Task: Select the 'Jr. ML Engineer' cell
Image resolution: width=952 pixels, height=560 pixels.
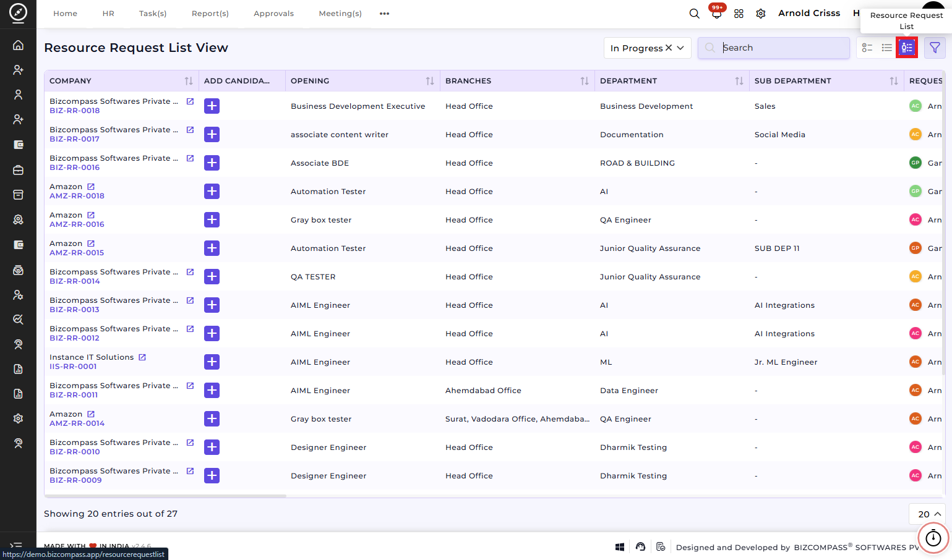Action: [x=786, y=362]
